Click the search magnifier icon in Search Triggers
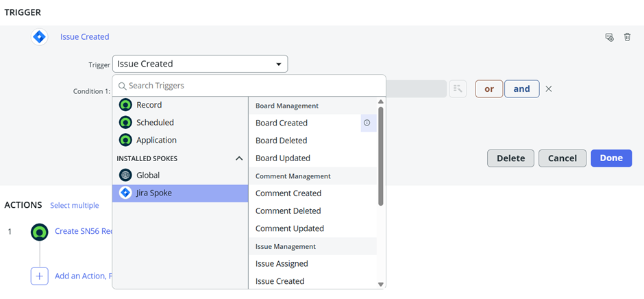The image size is (644, 299). coord(122,86)
